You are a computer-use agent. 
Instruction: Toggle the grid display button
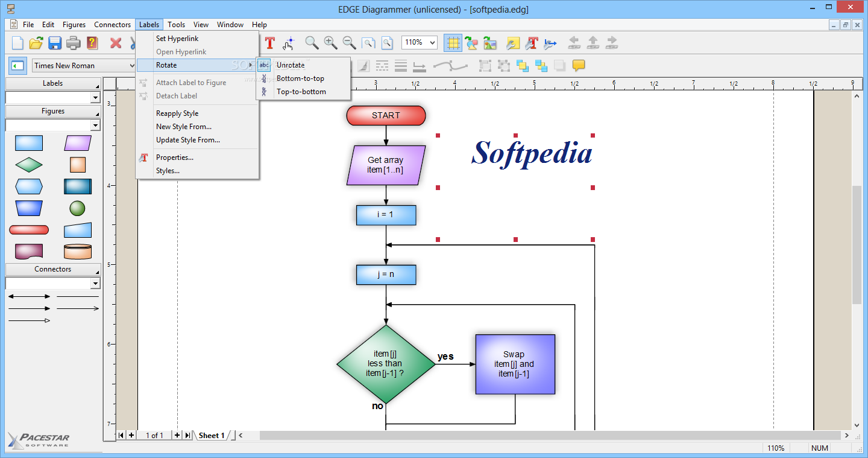click(x=453, y=43)
